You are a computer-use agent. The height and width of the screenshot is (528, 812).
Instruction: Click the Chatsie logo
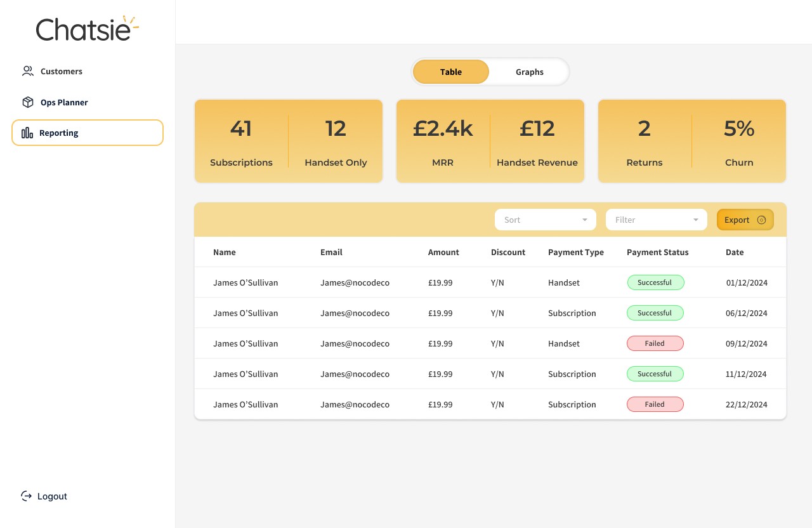click(88, 29)
